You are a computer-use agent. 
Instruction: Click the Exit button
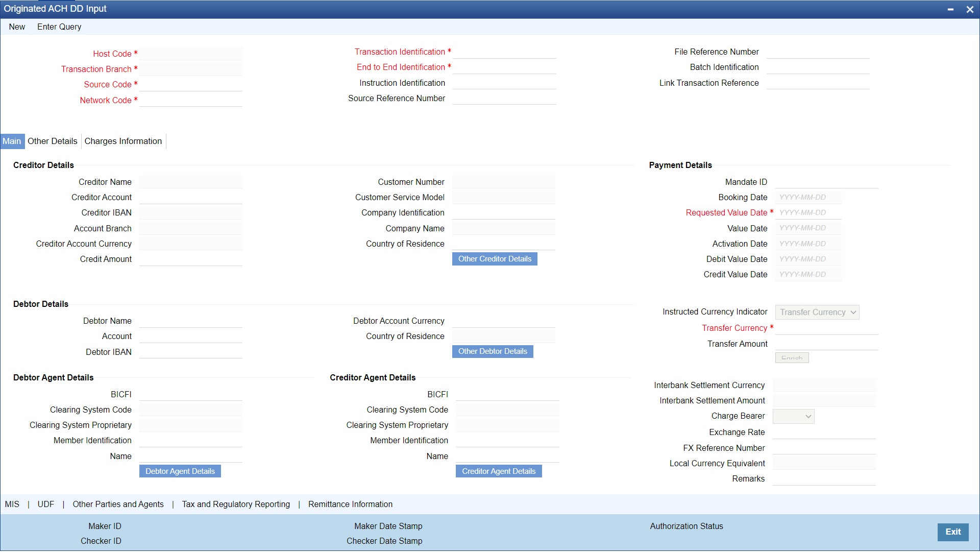[952, 532]
